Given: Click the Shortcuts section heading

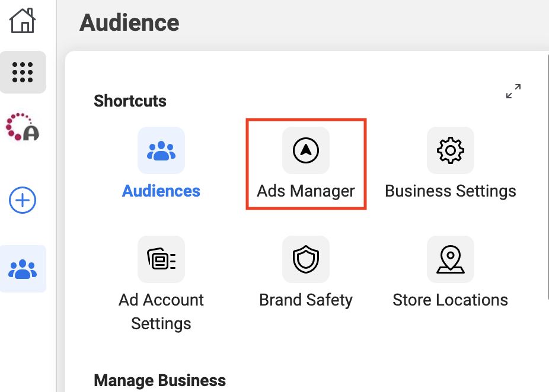Looking at the screenshot, I should tap(130, 101).
